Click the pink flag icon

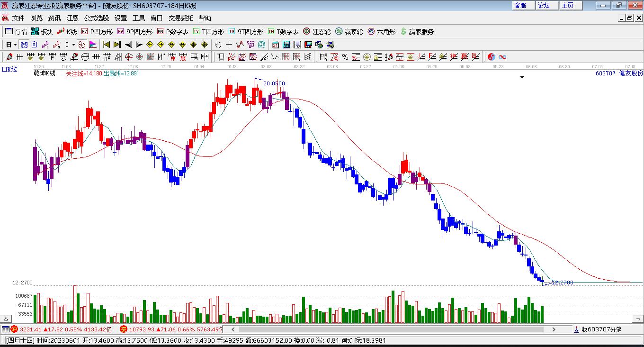[x=93, y=45]
